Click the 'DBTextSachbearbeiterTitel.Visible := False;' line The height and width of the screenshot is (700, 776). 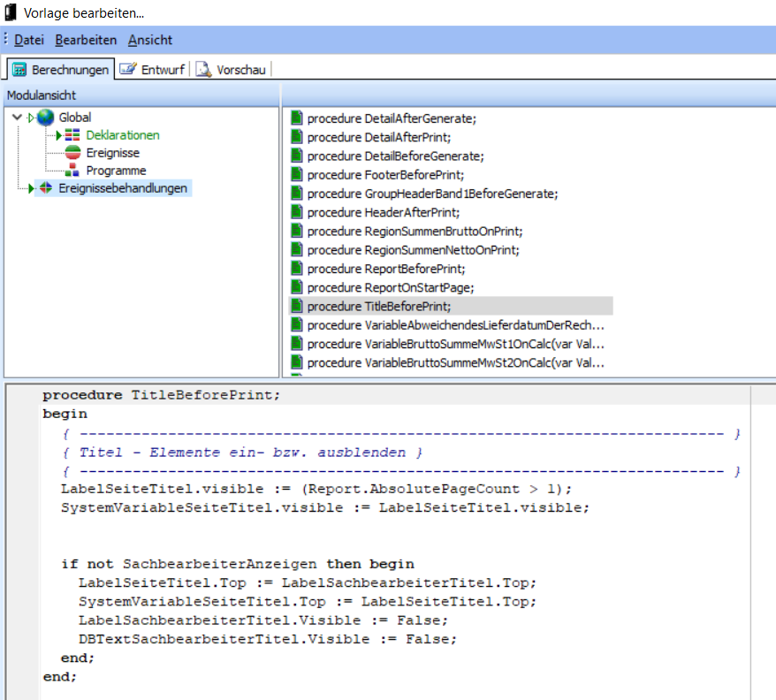268,640
